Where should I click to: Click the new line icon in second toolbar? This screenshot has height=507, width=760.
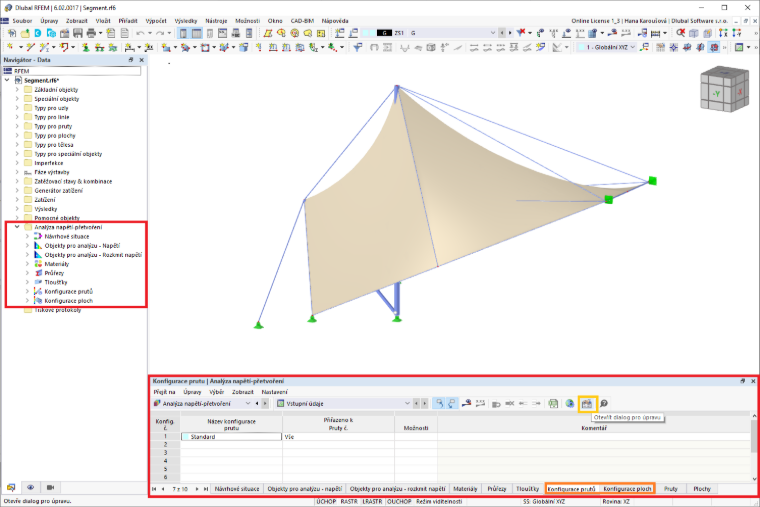point(31,47)
